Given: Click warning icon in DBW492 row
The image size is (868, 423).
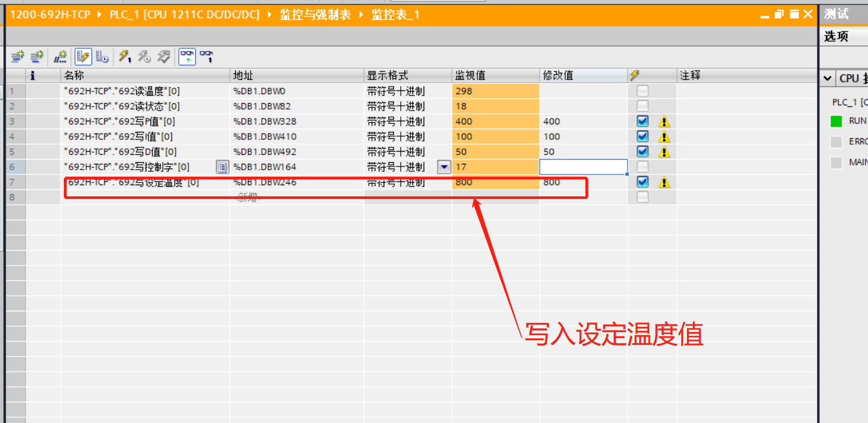Looking at the screenshot, I should coord(664,152).
